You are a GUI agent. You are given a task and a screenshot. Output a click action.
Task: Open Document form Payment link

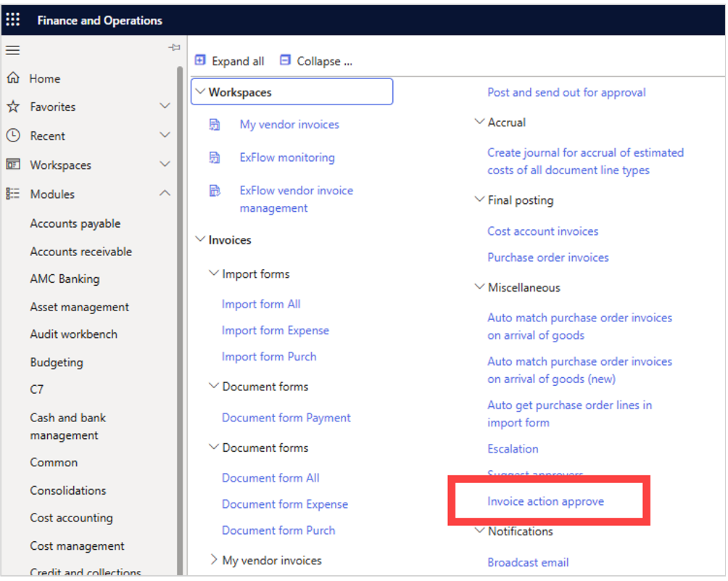286,418
